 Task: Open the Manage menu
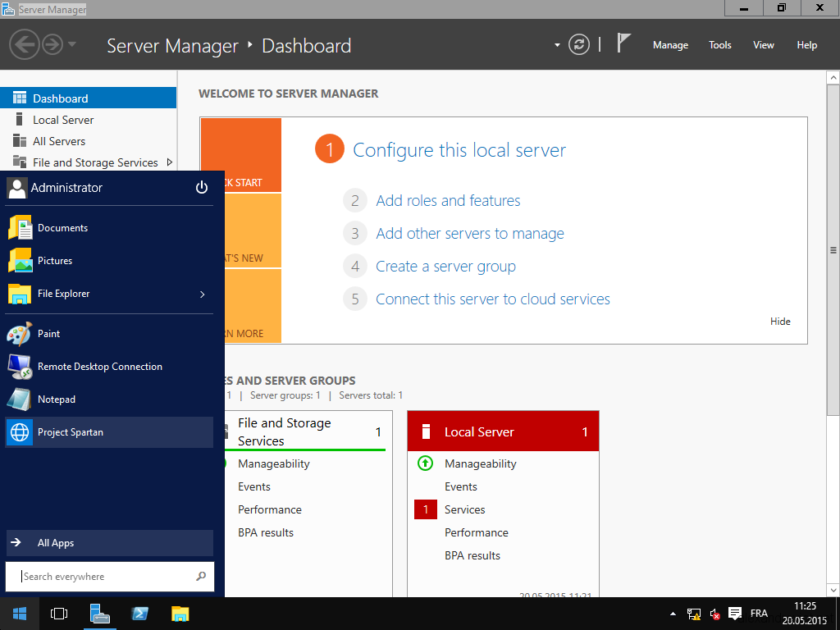(670, 45)
